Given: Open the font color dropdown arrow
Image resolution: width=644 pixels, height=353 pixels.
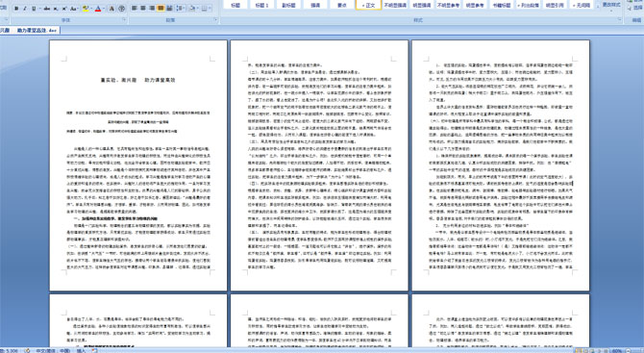Looking at the screenshot, I should point(104,9).
